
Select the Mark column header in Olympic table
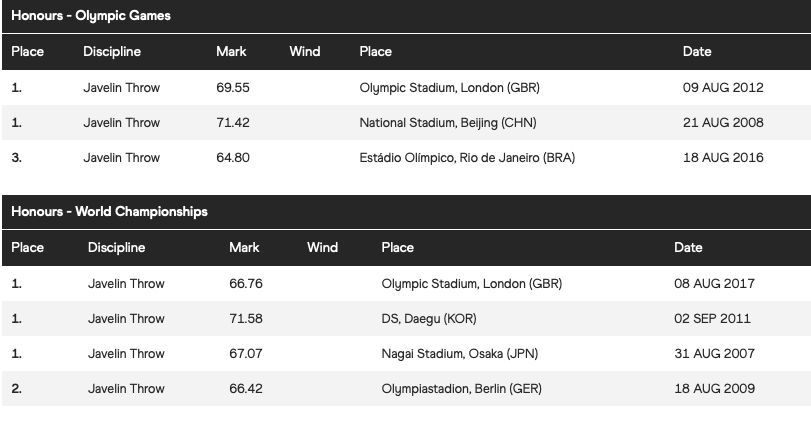pos(231,51)
